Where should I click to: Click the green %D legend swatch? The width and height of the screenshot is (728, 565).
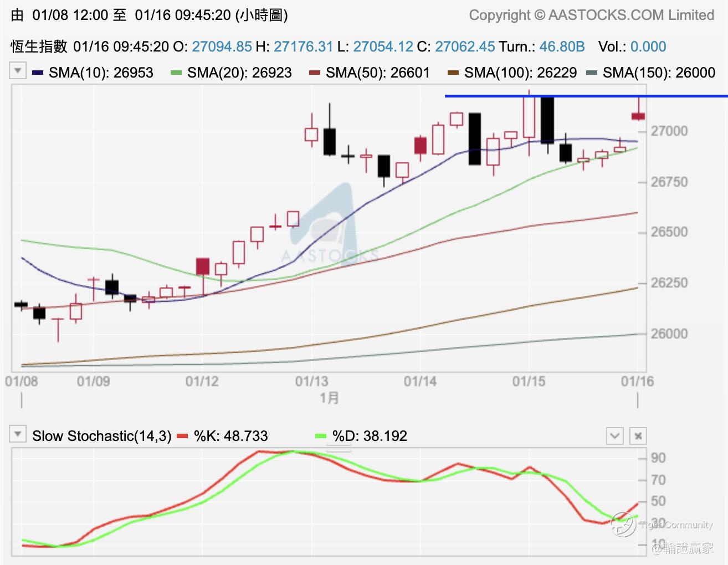pos(321,436)
